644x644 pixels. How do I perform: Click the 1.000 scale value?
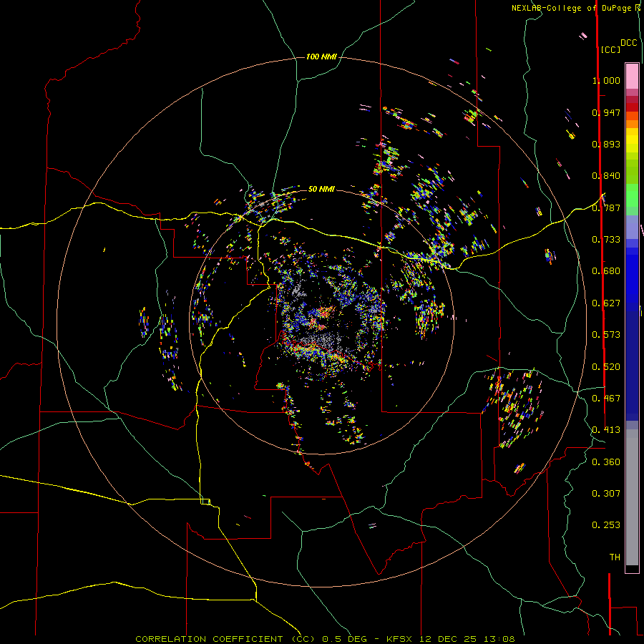[x=606, y=80]
